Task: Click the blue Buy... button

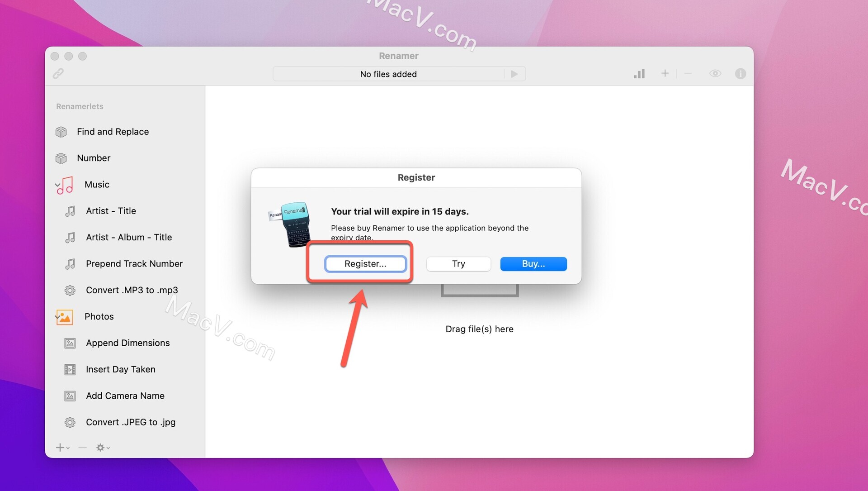Action: coord(533,264)
